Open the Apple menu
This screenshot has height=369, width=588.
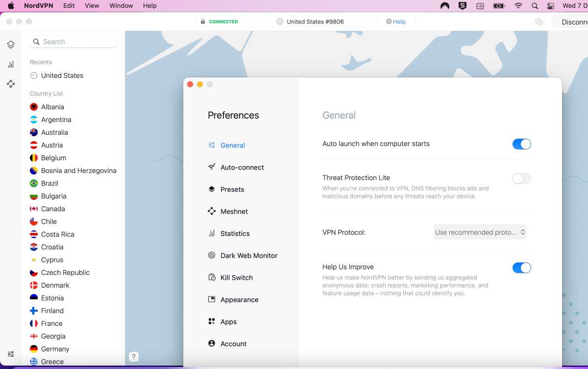click(x=11, y=6)
